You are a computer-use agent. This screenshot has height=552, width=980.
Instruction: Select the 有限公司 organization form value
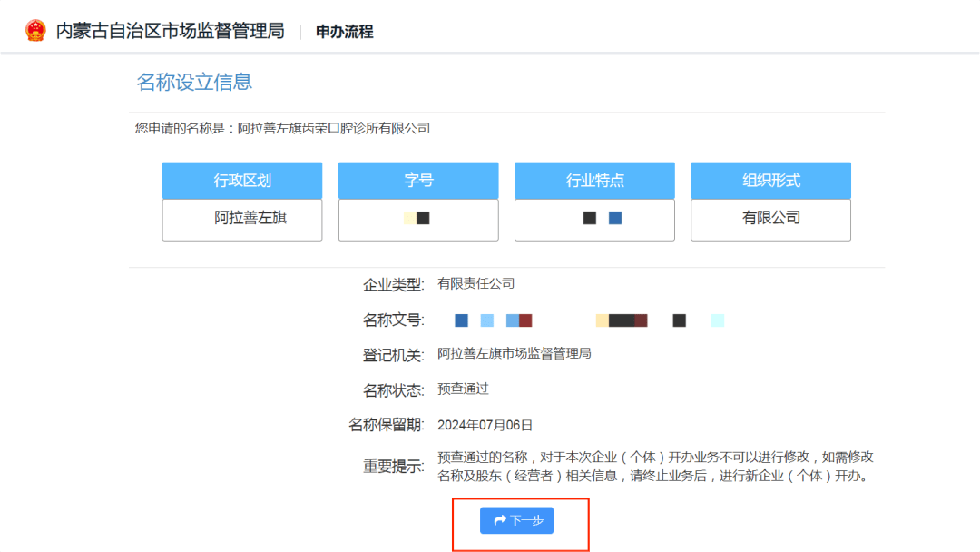(x=769, y=218)
